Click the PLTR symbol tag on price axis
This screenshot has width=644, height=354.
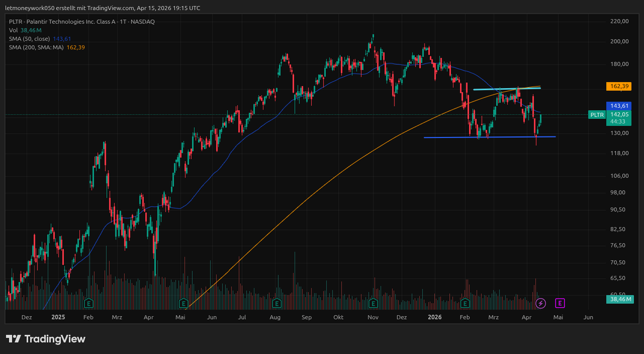pyautogui.click(x=596, y=114)
